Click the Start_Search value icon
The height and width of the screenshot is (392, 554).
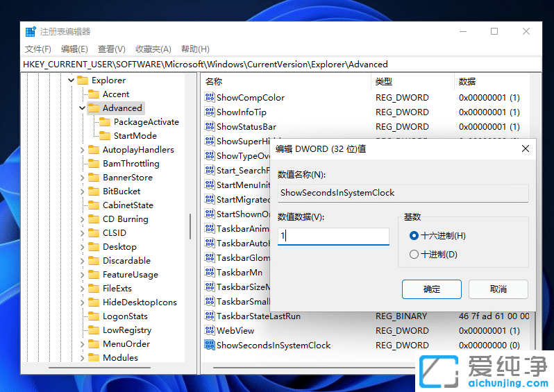tap(210, 170)
